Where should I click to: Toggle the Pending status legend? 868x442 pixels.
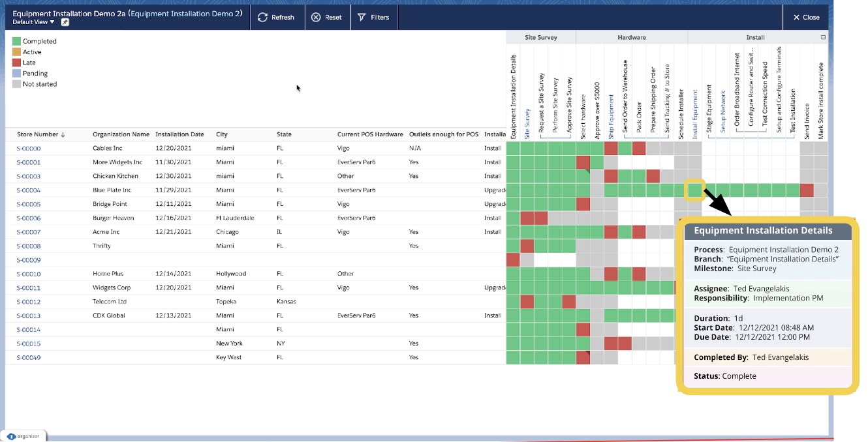tap(32, 73)
